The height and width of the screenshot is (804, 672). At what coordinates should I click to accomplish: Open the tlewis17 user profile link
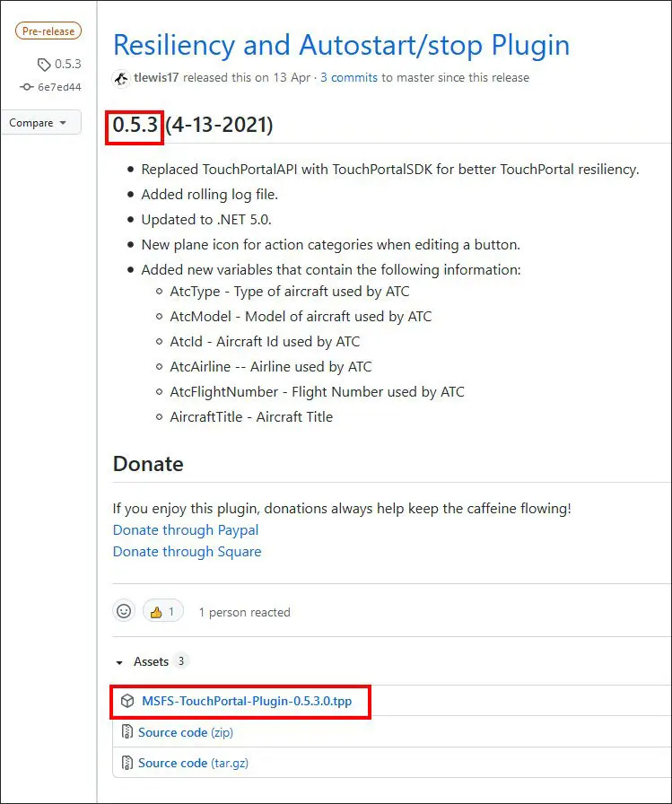pos(156,77)
